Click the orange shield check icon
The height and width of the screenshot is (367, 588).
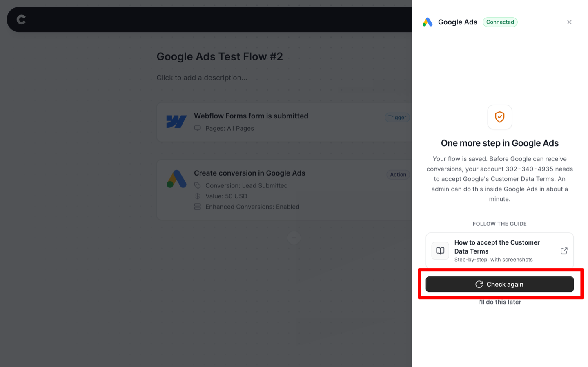click(499, 117)
